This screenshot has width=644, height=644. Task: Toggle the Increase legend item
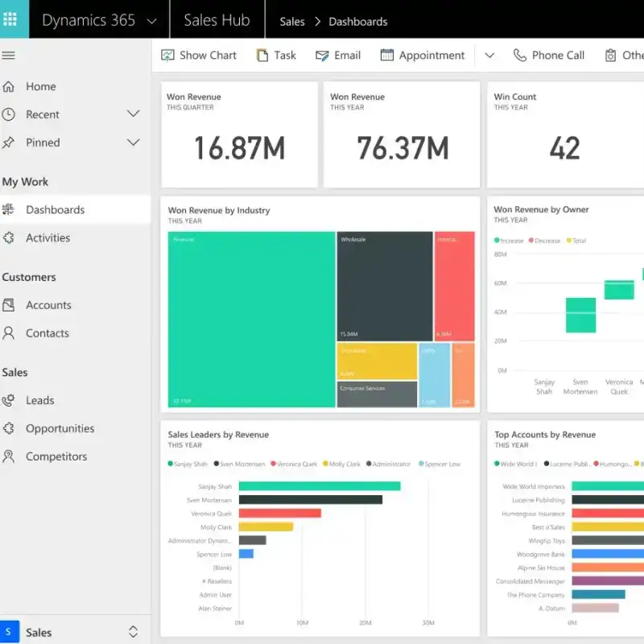509,241
